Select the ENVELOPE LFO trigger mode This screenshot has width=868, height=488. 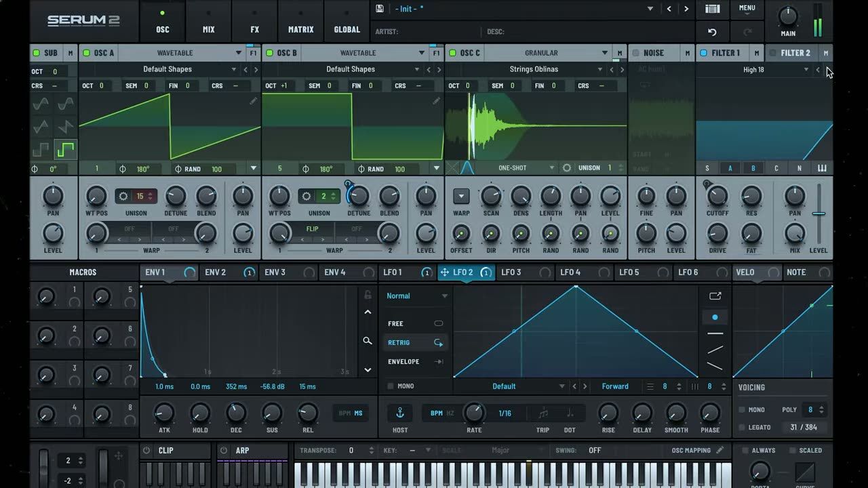pos(416,361)
